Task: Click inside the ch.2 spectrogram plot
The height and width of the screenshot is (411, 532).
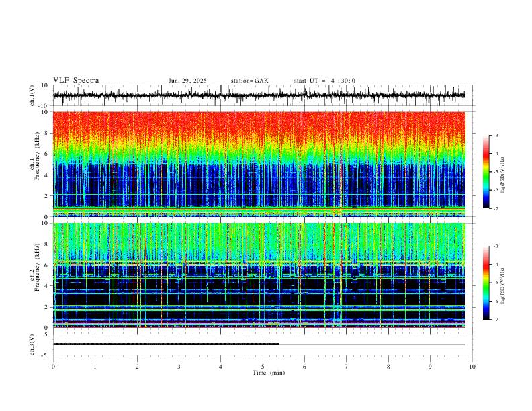Action: click(259, 275)
